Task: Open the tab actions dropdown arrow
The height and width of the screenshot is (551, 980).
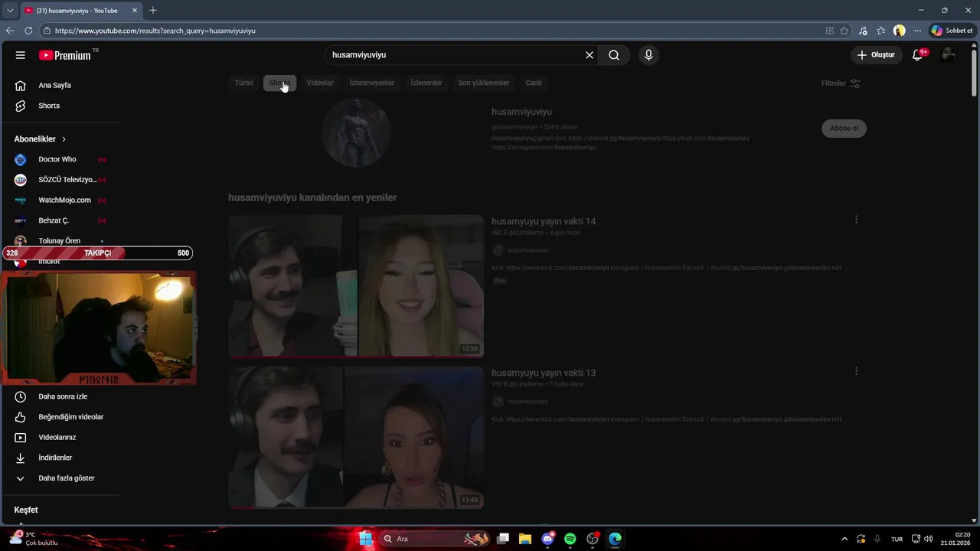Action: click(10, 11)
